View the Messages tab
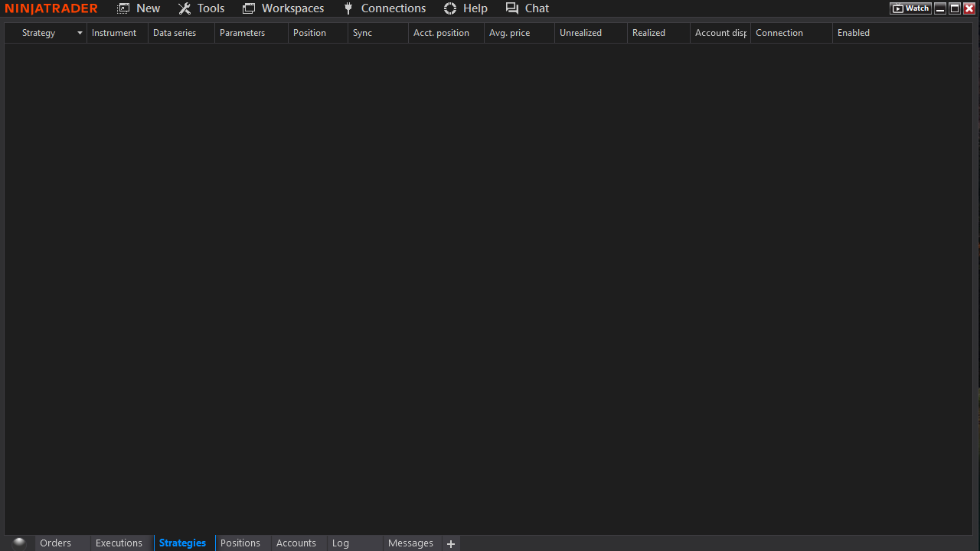This screenshot has width=980, height=551. (x=410, y=543)
